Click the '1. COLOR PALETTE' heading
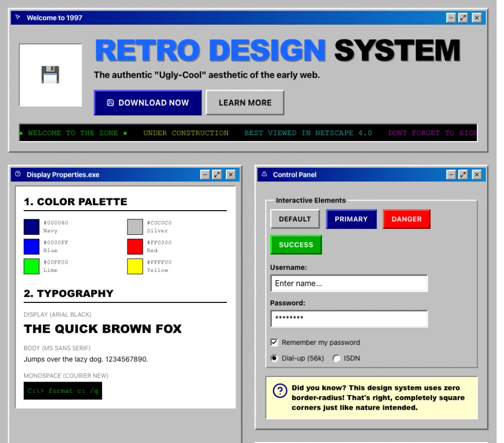This screenshot has height=443, width=504. 76,202
